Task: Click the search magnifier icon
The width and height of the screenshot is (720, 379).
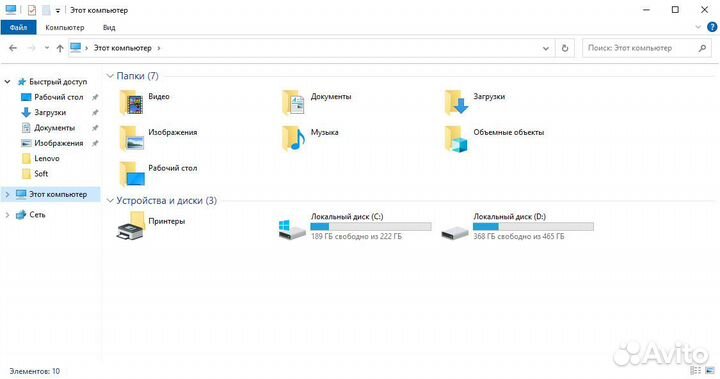Action: tap(702, 48)
